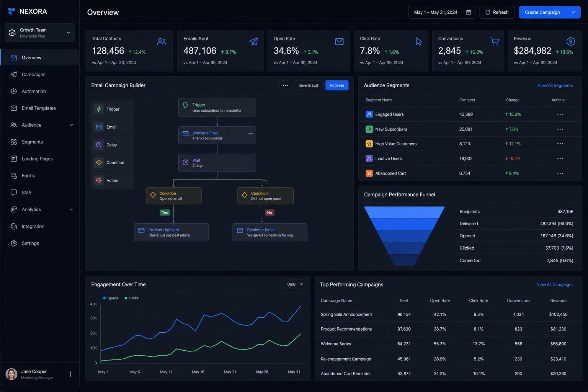Viewport: 588px width, 392px height.
Task: Expand the Audience submenu chevron
Action: pos(71,125)
